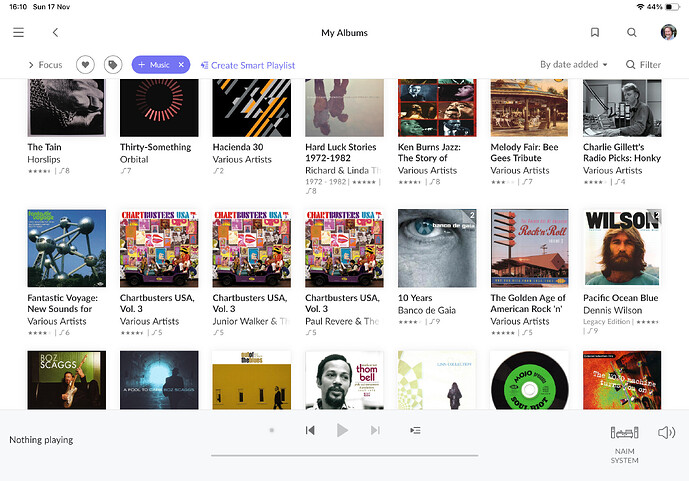Click the Orbital artist name
The image size is (689, 481).
pos(134,159)
